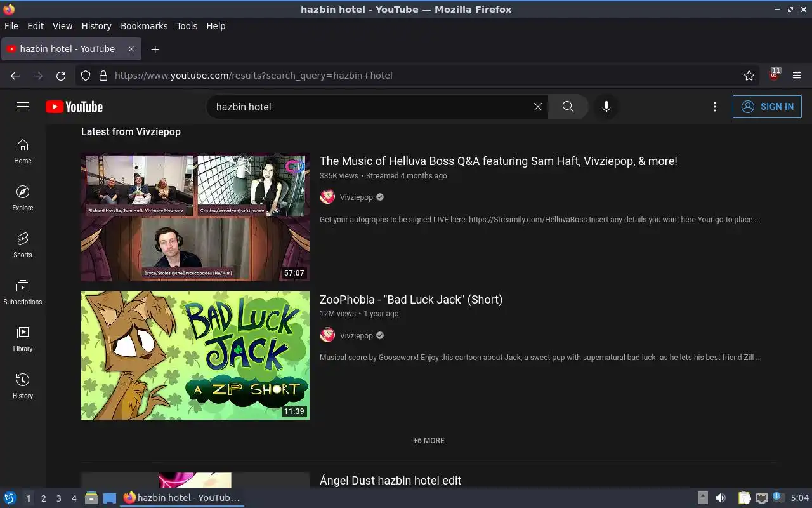Open the Tools menu

(187, 26)
